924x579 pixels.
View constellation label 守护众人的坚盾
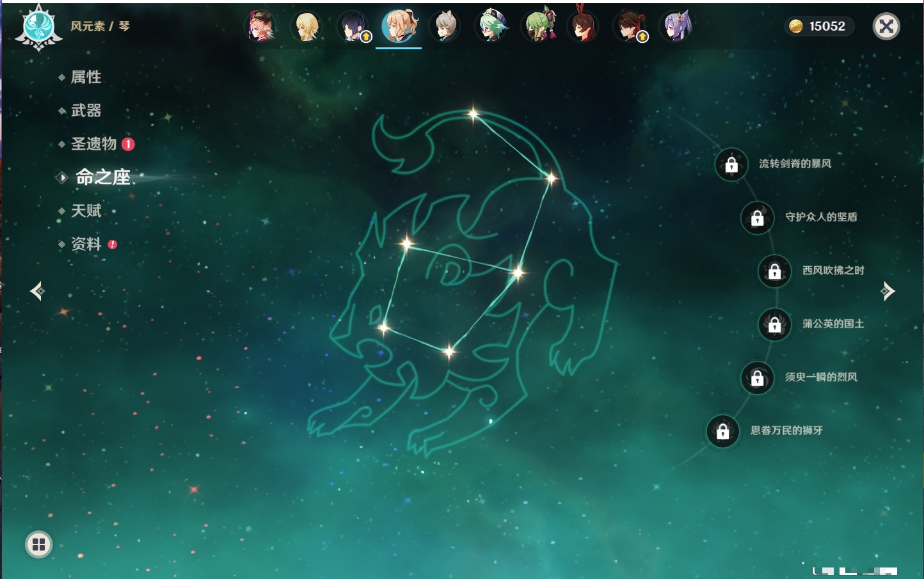pyautogui.click(x=821, y=217)
